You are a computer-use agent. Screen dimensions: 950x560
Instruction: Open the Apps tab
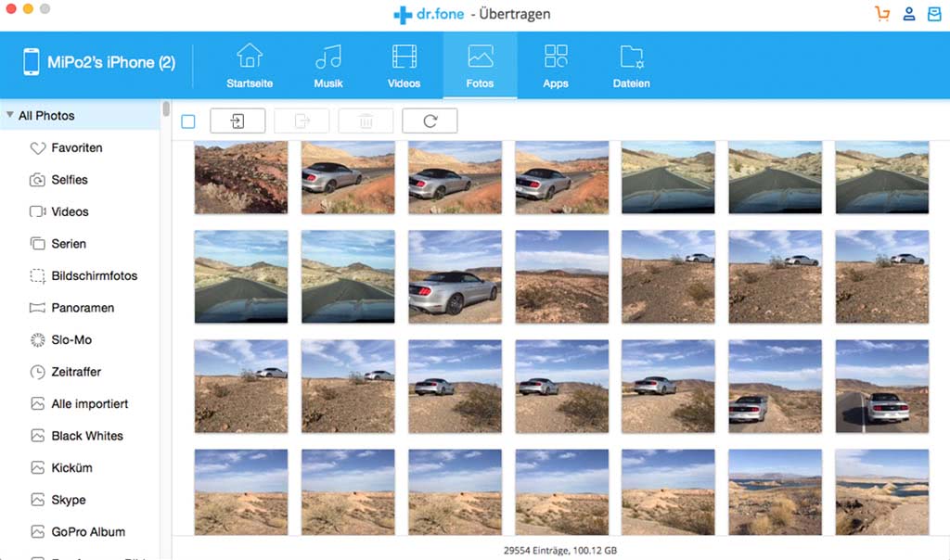point(556,66)
